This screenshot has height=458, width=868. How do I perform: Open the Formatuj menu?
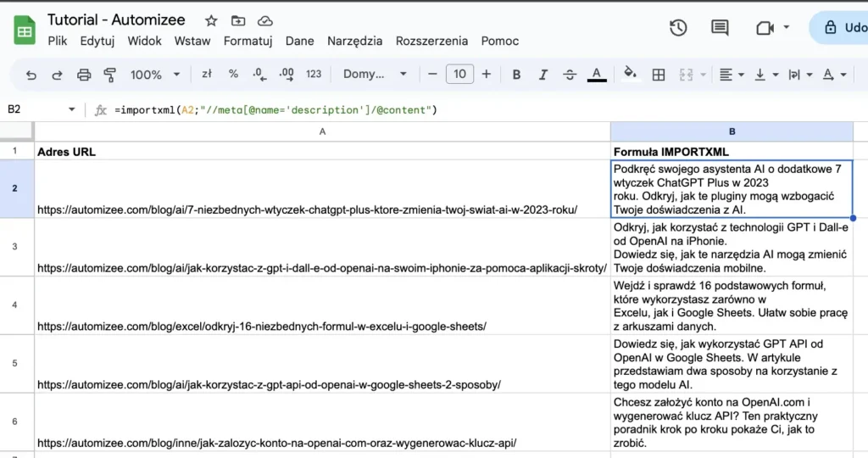click(x=248, y=41)
